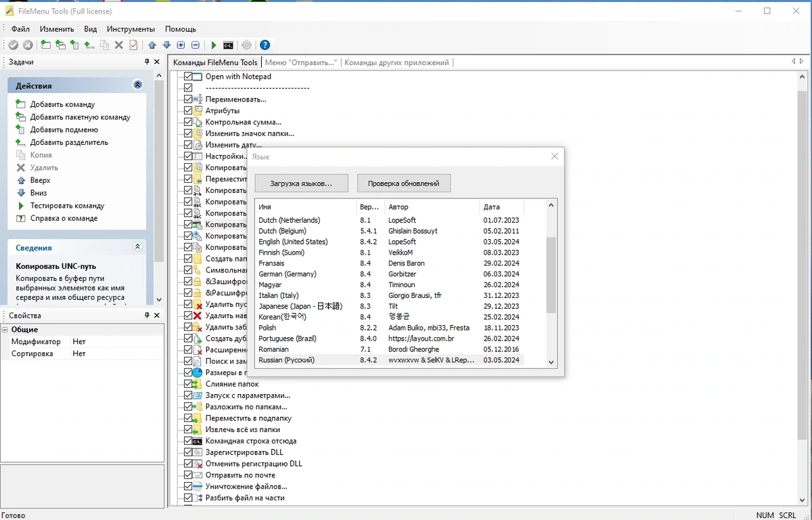Disable the Уничтожение файлов checkbox
Image resolution: width=812 pixels, height=520 pixels.
pos(188,486)
